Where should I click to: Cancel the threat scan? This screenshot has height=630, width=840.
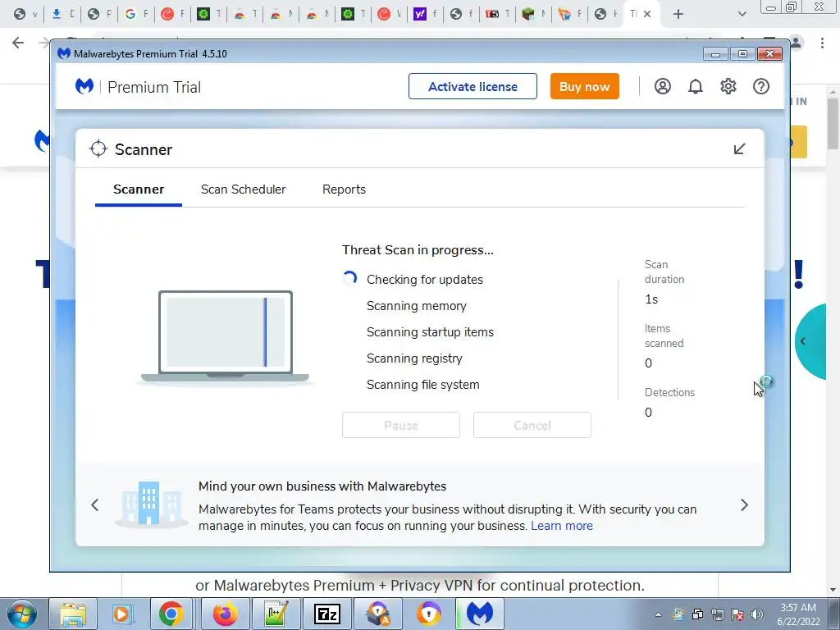[532, 425]
